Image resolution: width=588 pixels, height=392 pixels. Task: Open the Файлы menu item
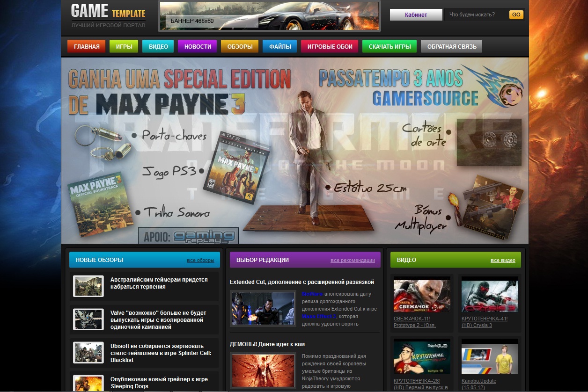click(x=280, y=46)
